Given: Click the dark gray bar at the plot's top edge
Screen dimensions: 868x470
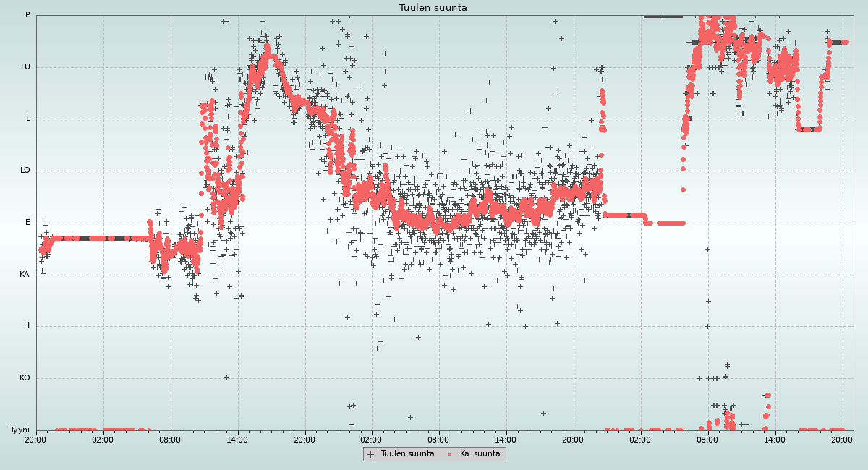Looking at the screenshot, I should [x=663, y=16].
